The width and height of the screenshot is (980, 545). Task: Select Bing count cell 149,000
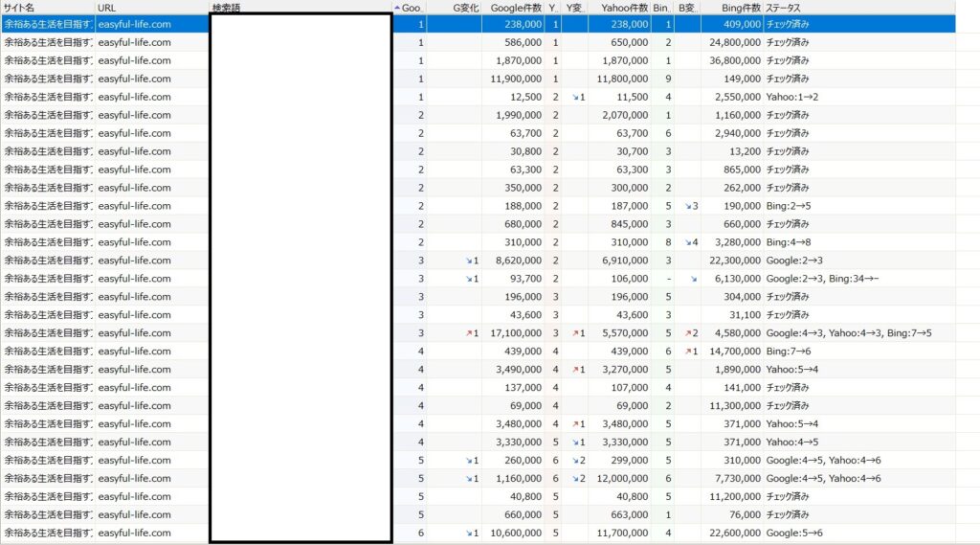(x=742, y=79)
